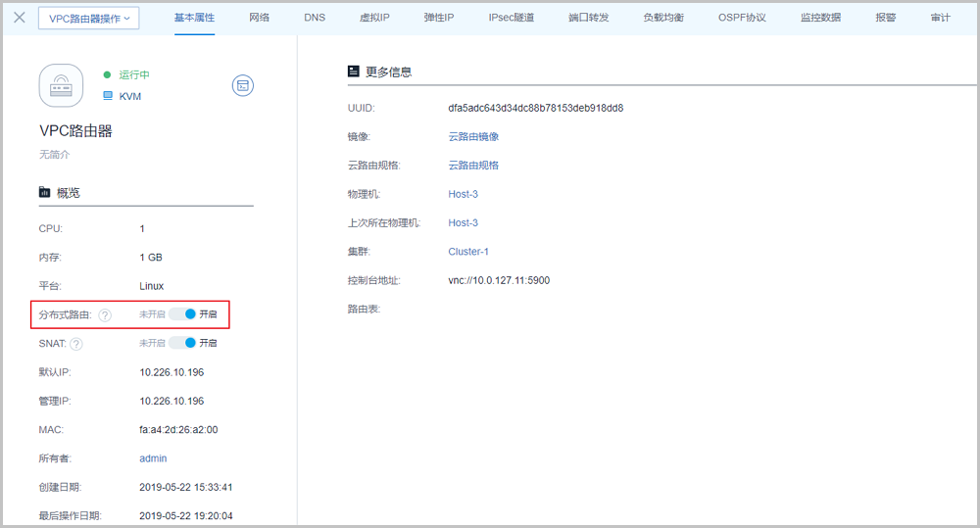Screen dimensions: 980x528
Task: Click the VPC router device icon
Action: 67,86
